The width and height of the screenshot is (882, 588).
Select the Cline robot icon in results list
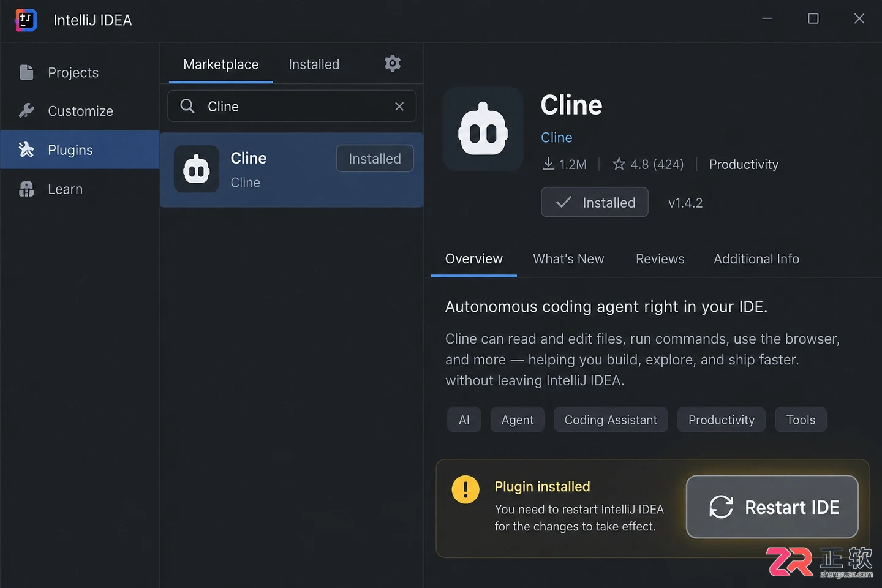point(197,169)
